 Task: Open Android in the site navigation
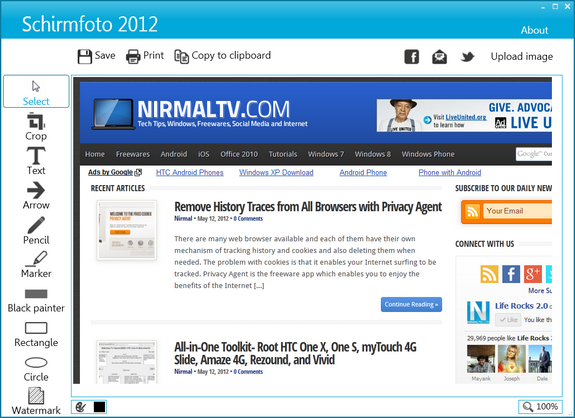click(x=174, y=154)
